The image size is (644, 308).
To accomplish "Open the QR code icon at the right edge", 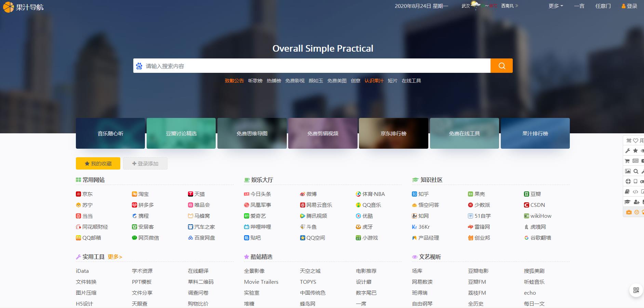I will pyautogui.click(x=636, y=290).
